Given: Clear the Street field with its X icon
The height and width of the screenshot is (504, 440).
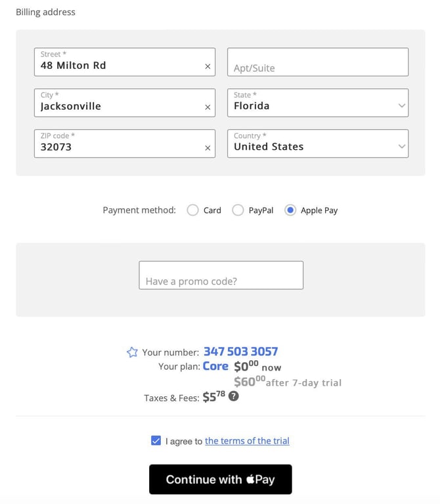Looking at the screenshot, I should pyautogui.click(x=208, y=66).
